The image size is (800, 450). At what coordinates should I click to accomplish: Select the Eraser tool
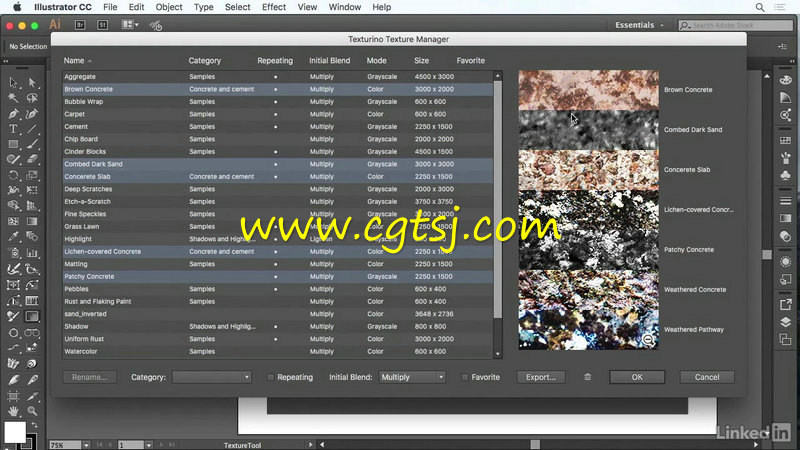pos(32,160)
